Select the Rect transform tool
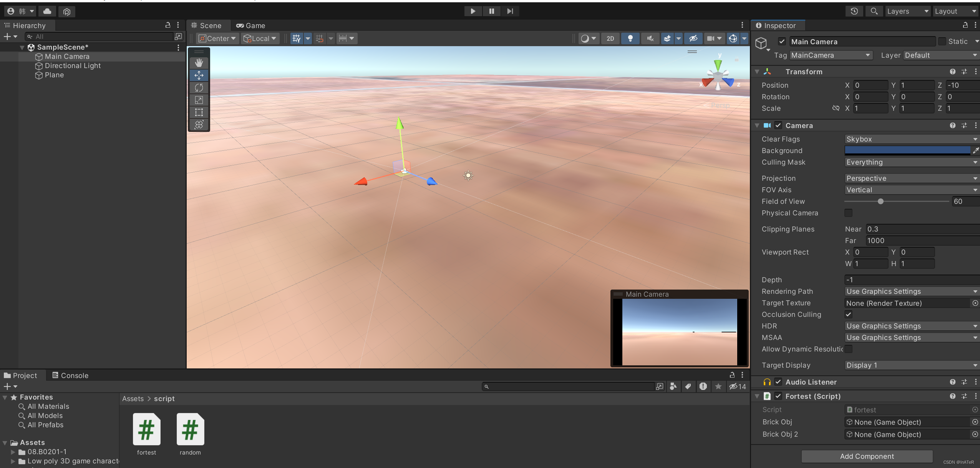The width and height of the screenshot is (980, 468). (x=199, y=112)
